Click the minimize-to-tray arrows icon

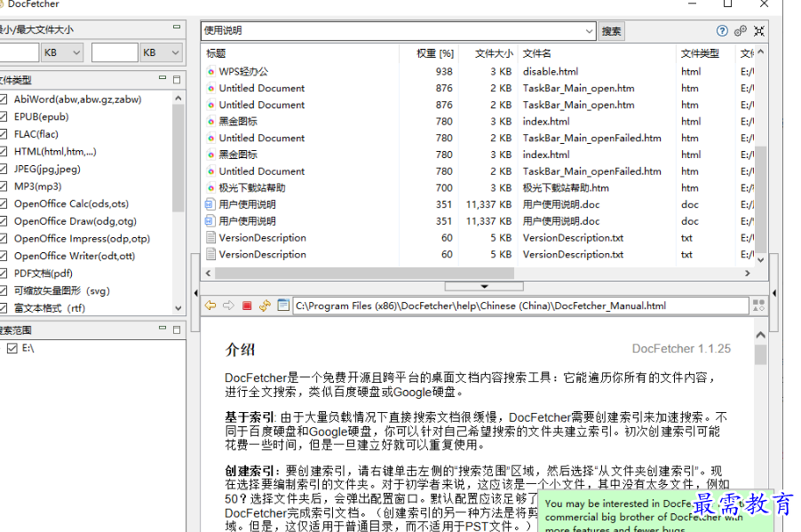coord(759,31)
